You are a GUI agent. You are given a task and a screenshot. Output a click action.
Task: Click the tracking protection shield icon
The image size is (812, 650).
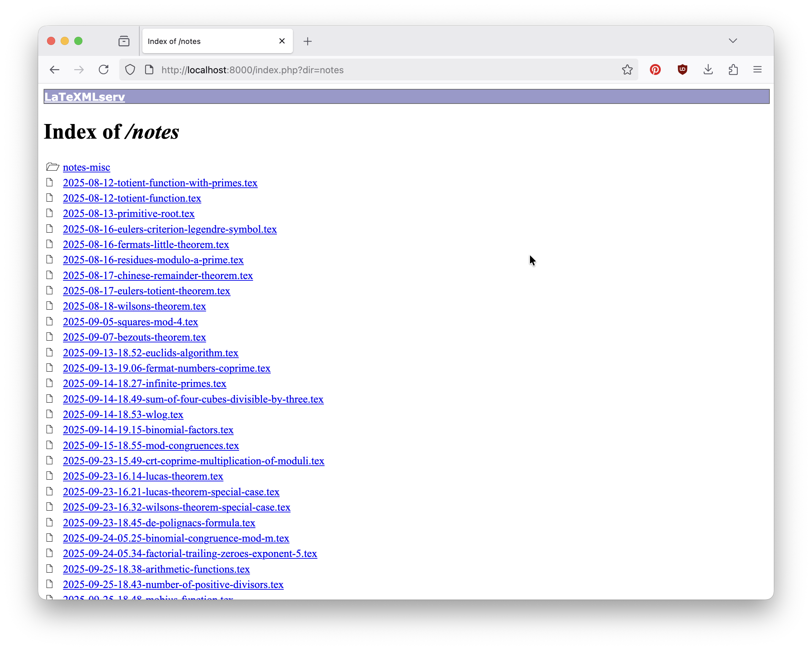(x=130, y=70)
